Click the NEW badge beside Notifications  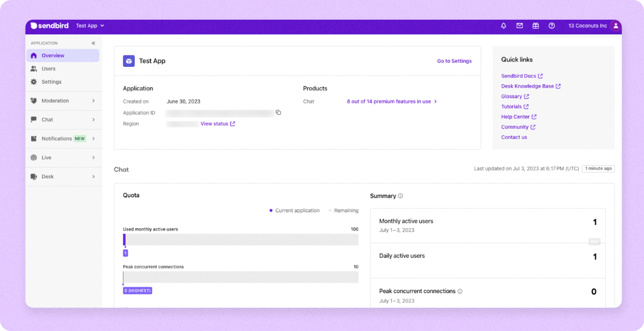tap(80, 138)
